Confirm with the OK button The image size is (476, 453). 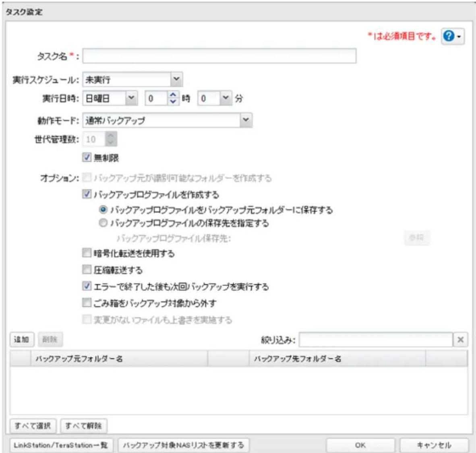coord(360,445)
